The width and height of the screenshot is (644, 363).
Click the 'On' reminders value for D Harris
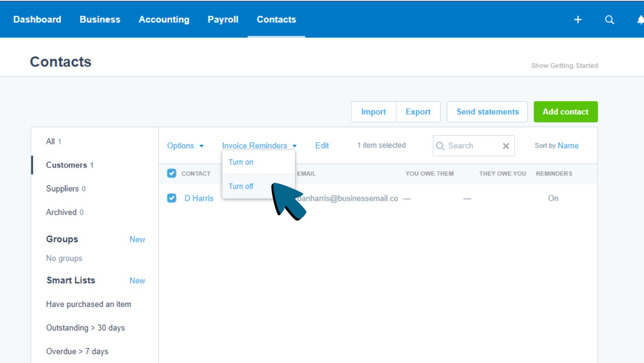pos(553,198)
